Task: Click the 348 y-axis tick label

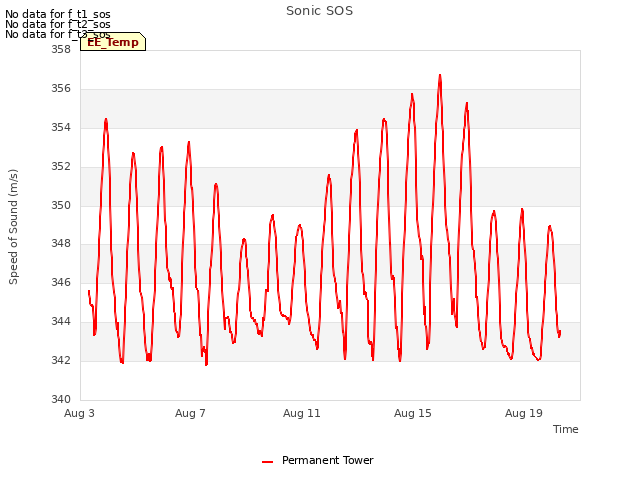Action: click(61, 244)
